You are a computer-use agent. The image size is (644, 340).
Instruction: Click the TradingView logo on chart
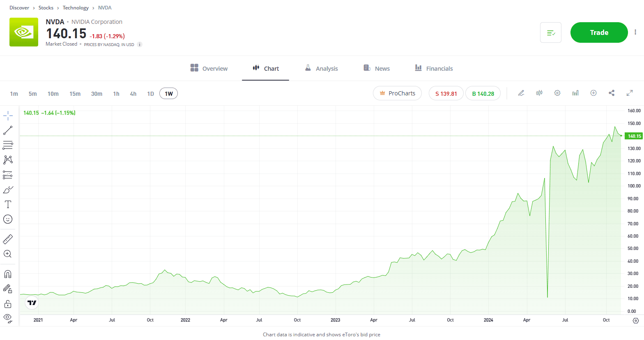[32, 303]
